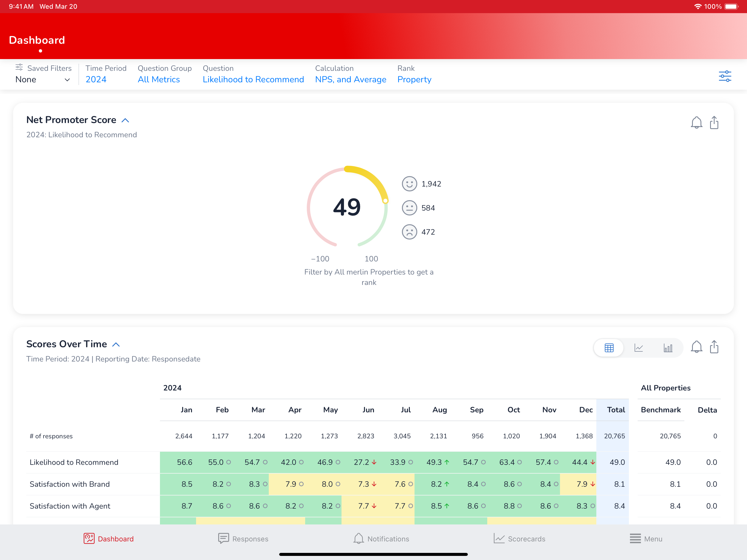Change the Likelihood to Recommend question filter
Screen dimensions: 747x560
click(x=253, y=80)
